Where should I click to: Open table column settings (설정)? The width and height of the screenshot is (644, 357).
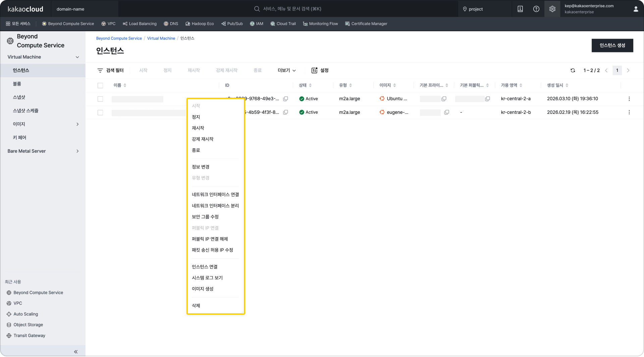tap(320, 71)
